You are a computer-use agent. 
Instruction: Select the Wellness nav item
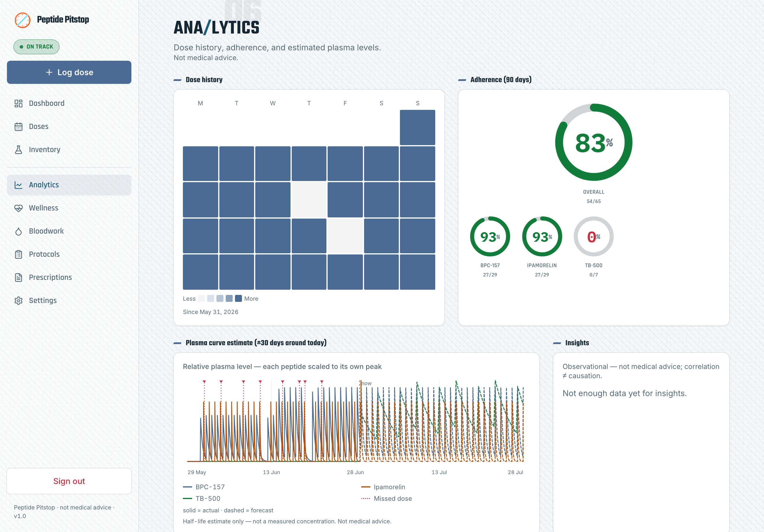click(69, 208)
